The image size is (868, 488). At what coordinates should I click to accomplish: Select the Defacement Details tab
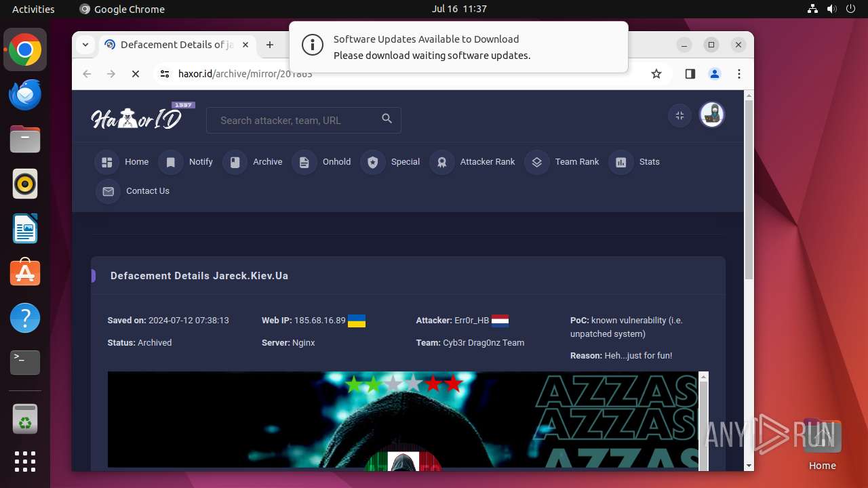pos(177,45)
